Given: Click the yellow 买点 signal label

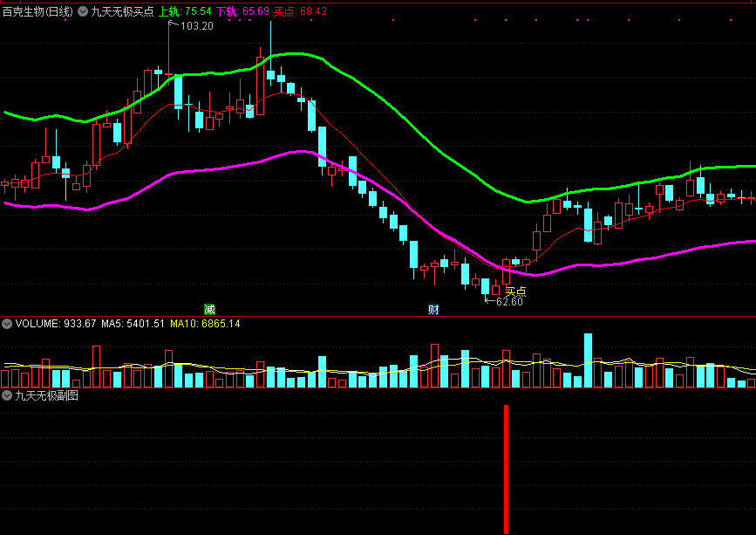Looking at the screenshot, I should click(515, 291).
